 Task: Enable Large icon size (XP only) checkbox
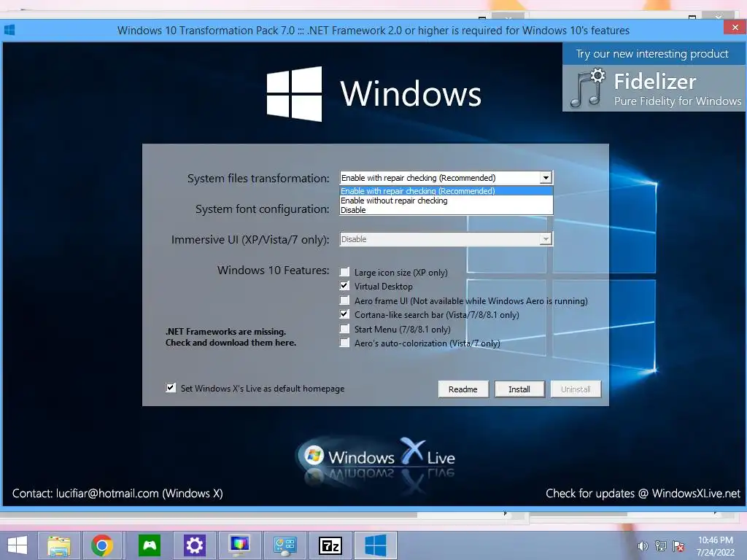pos(344,272)
